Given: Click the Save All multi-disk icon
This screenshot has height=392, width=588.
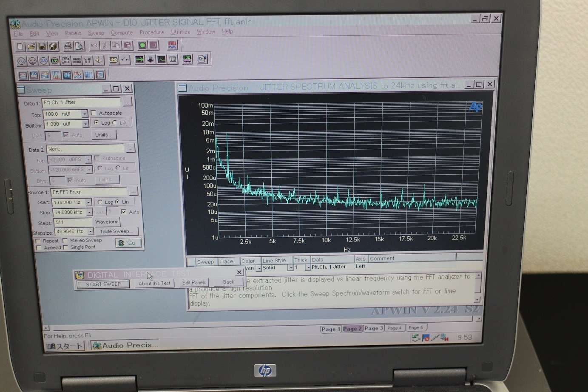Looking at the screenshot, I should [53, 46].
